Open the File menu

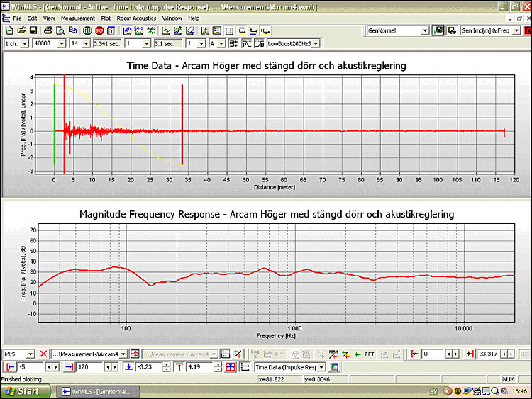(17, 18)
